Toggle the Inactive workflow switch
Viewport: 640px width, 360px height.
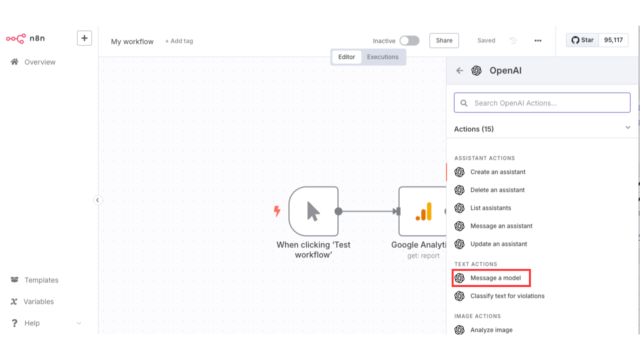pyautogui.click(x=409, y=41)
